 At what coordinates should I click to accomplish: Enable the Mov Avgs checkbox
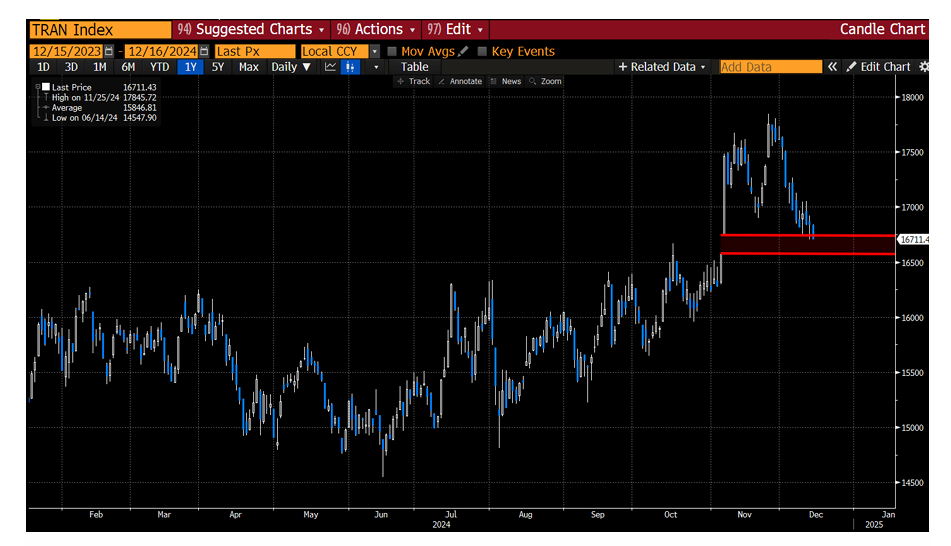392,52
